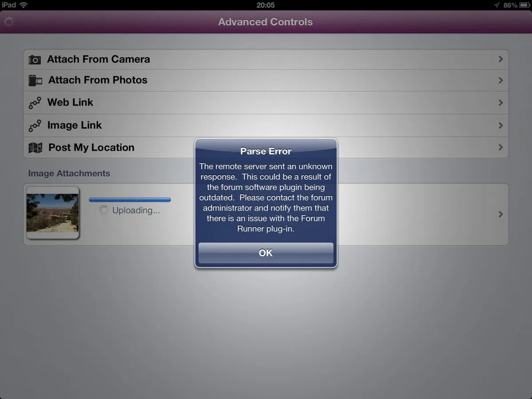Click the Uploading spinner next to the thumbnail
Viewport: 532px width, 399px height.
104,210
